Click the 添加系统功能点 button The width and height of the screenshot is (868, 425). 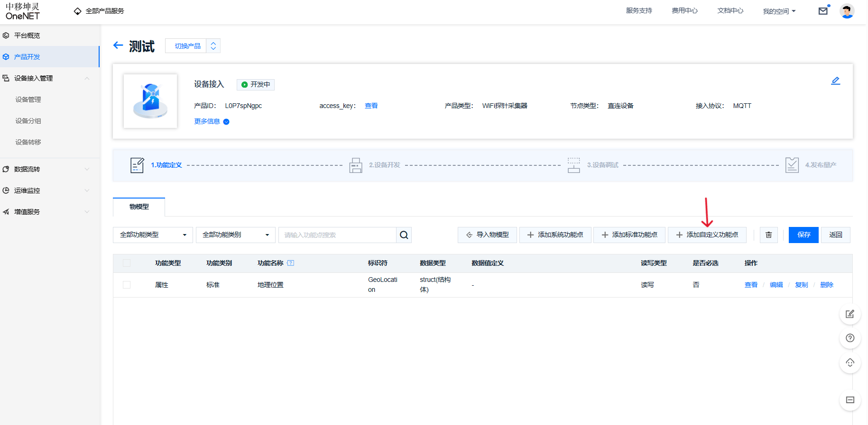pos(555,235)
